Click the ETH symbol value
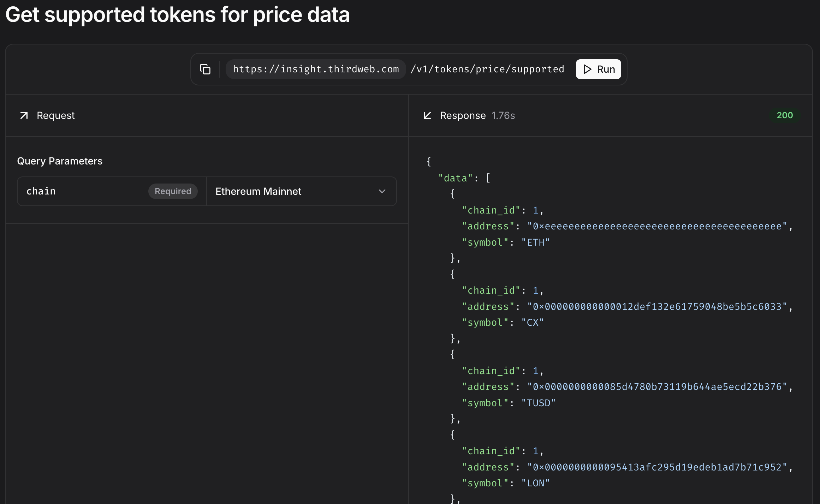The height and width of the screenshot is (504, 820). click(535, 242)
